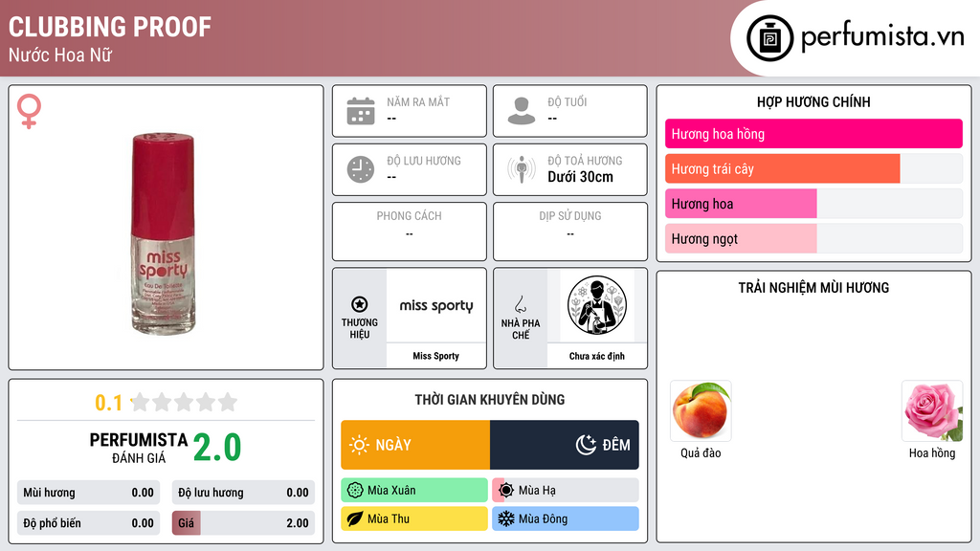The width and height of the screenshot is (980, 551).
Task: Click the miss sporty brand logo
Action: coord(436,305)
